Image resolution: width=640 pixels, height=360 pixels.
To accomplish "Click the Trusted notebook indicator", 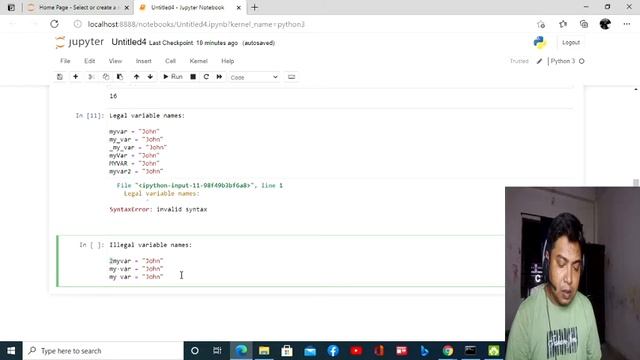I will 519,61.
